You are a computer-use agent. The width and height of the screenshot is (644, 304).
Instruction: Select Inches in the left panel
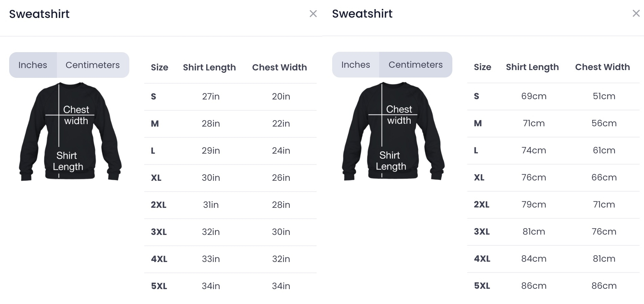[33, 65]
